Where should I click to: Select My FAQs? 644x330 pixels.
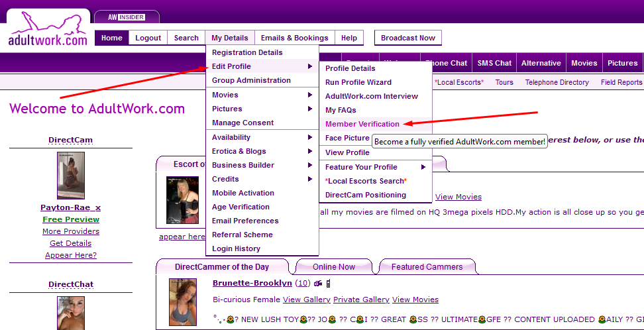pyautogui.click(x=376, y=110)
